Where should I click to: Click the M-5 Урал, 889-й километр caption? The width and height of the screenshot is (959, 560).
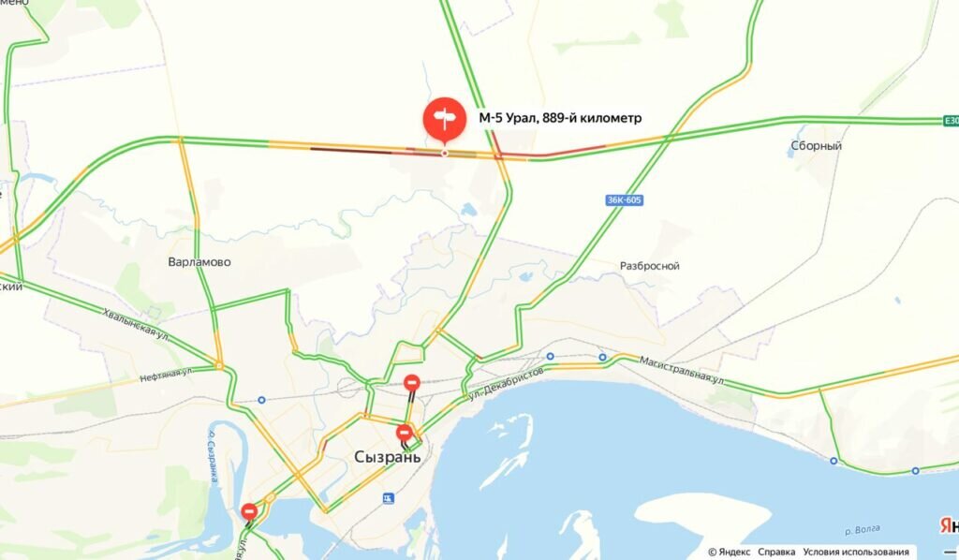(x=560, y=118)
